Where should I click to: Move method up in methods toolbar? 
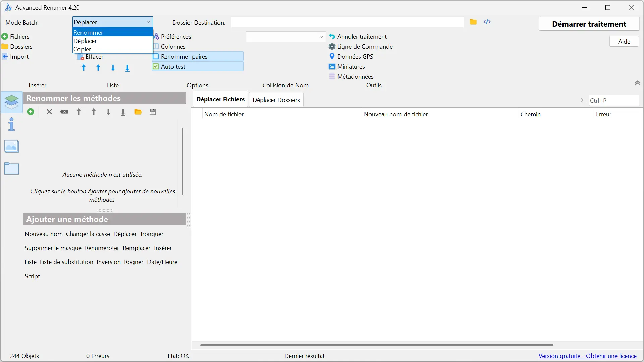pos(94,112)
